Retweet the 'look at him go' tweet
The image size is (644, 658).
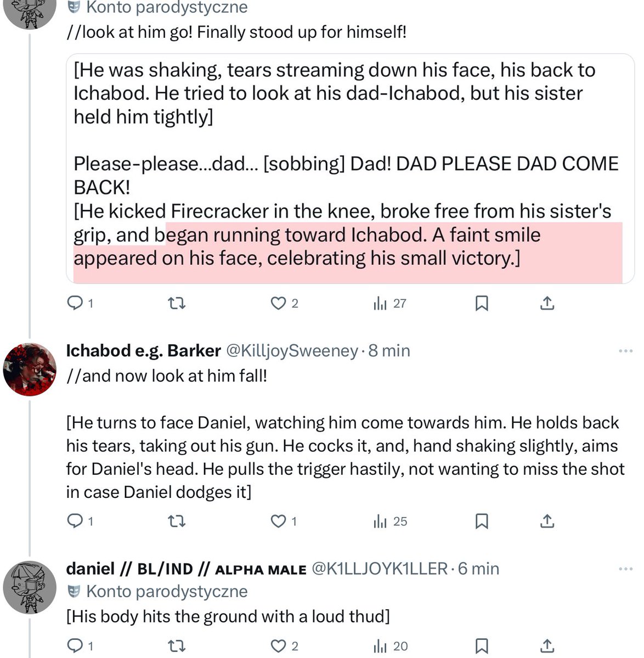176,303
